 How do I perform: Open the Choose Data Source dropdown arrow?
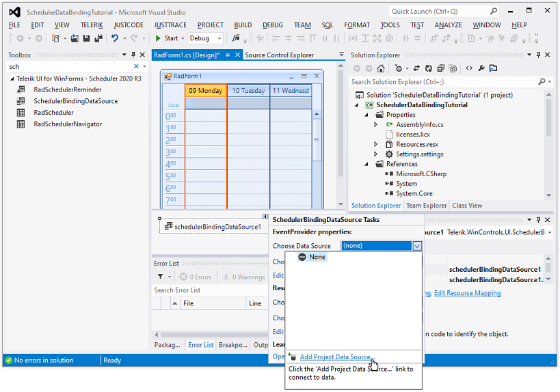417,246
